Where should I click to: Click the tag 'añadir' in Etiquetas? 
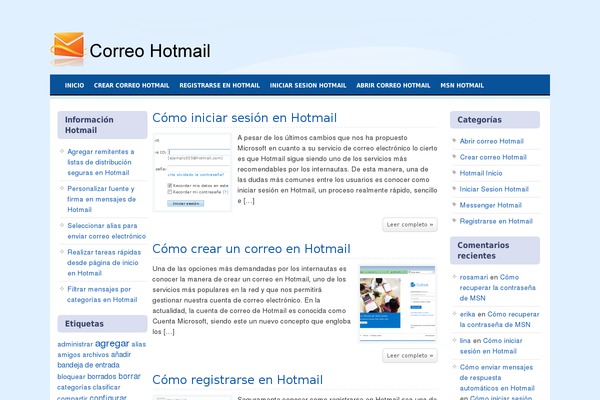121,354
